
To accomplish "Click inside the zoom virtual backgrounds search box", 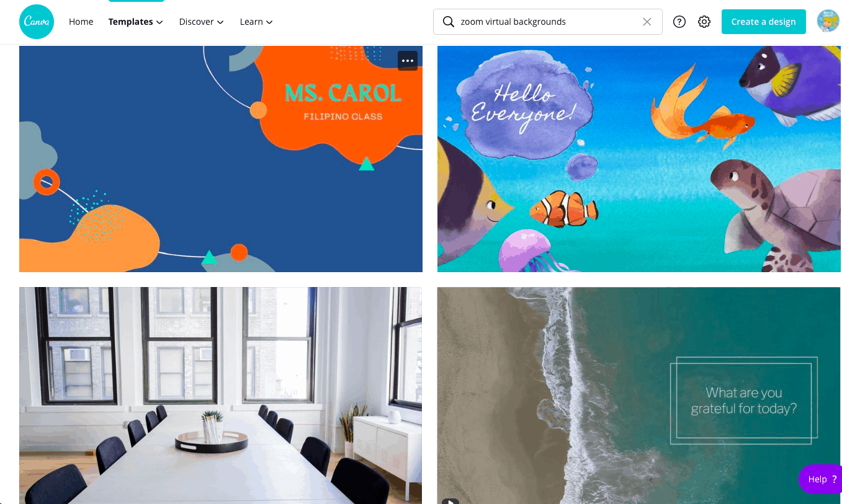I will 548,22.
